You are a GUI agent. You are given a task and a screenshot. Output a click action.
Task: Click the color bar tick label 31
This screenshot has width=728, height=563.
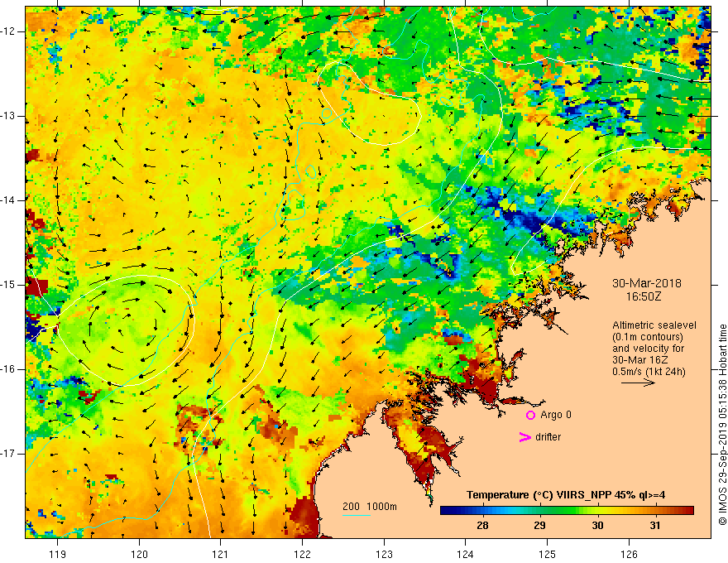tap(654, 526)
